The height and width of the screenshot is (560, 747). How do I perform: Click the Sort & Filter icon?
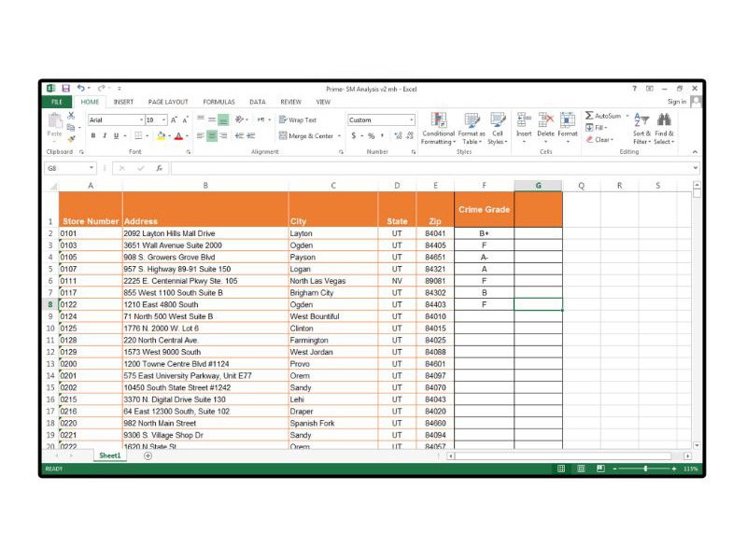pos(641,125)
